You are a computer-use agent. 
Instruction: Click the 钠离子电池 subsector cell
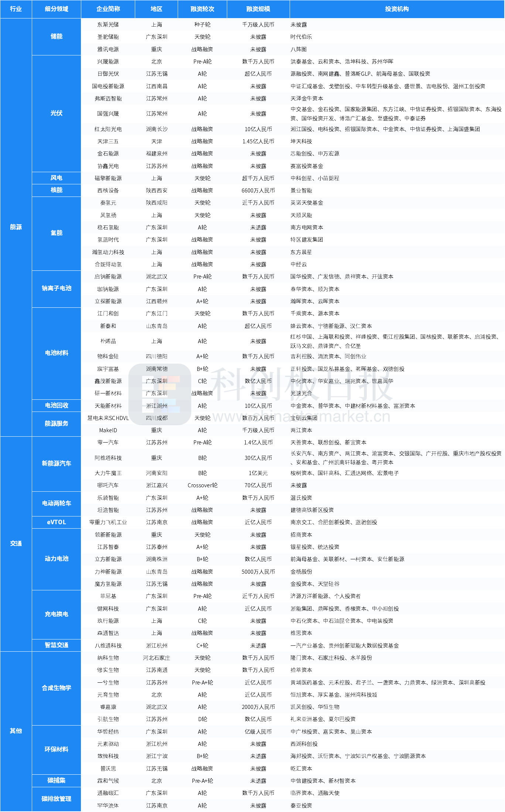57,289
